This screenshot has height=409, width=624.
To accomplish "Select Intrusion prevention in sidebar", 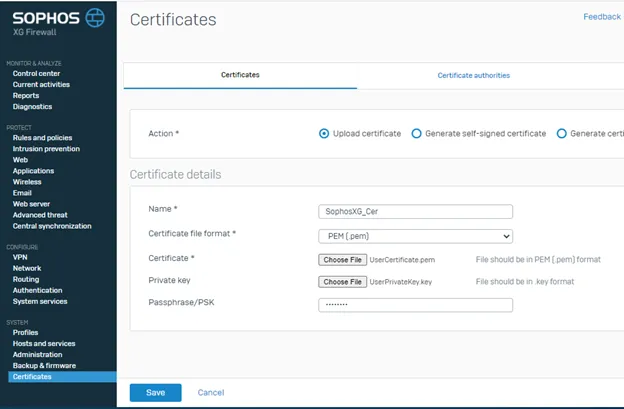I will coord(46,149).
